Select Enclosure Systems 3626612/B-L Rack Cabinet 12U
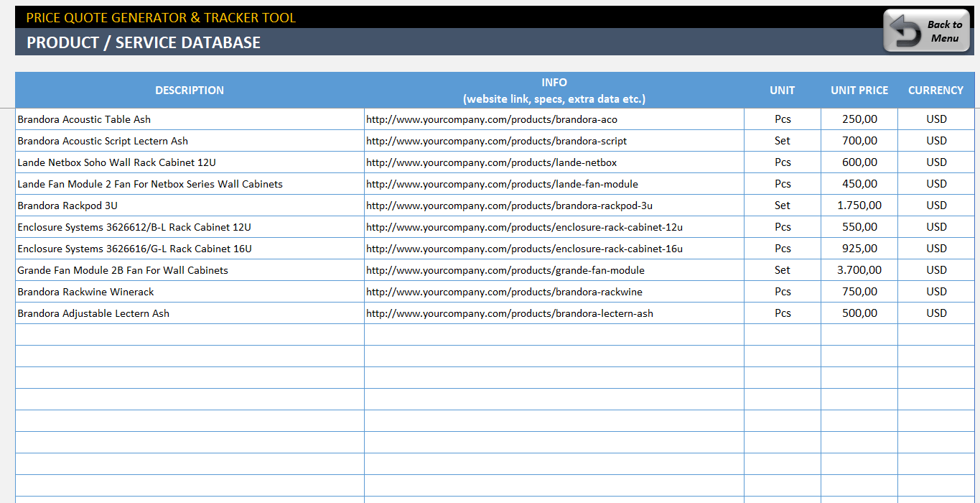Image resolution: width=980 pixels, height=503 pixels. pyautogui.click(x=190, y=227)
